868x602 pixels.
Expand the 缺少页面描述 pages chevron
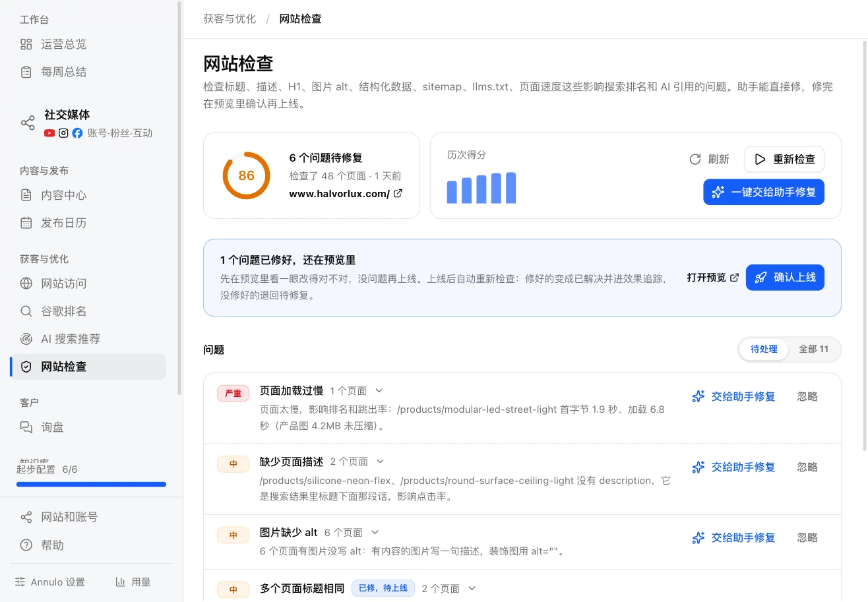click(x=380, y=462)
